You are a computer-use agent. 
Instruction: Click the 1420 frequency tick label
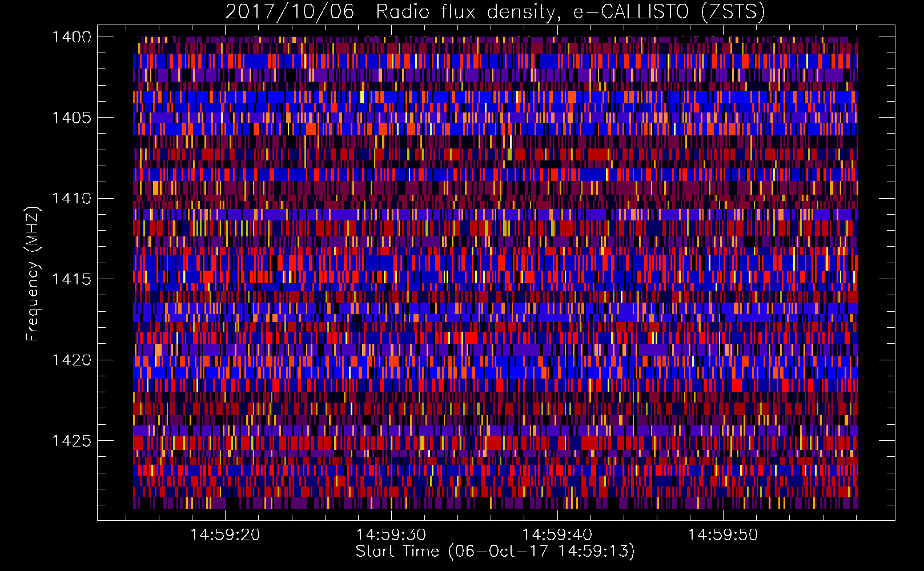(x=71, y=360)
